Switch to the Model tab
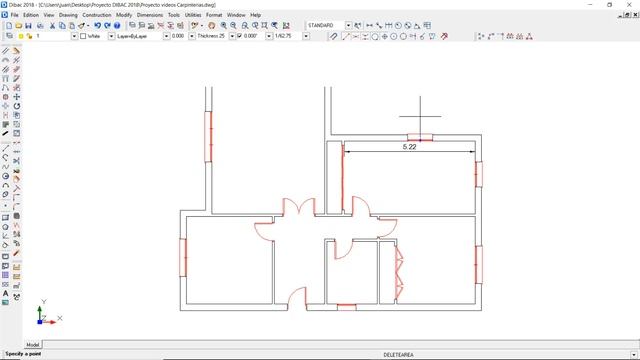This screenshot has width=640, height=360. (x=32, y=345)
